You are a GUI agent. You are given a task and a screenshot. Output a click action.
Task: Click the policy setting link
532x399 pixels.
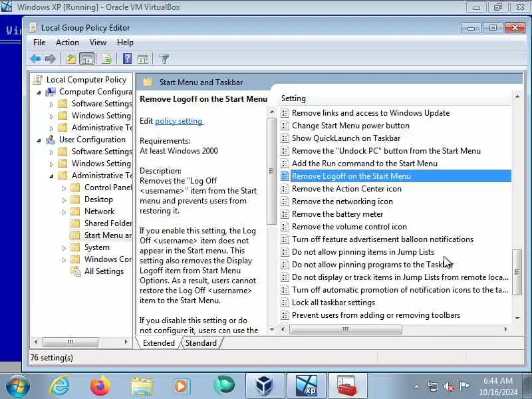tap(178, 121)
